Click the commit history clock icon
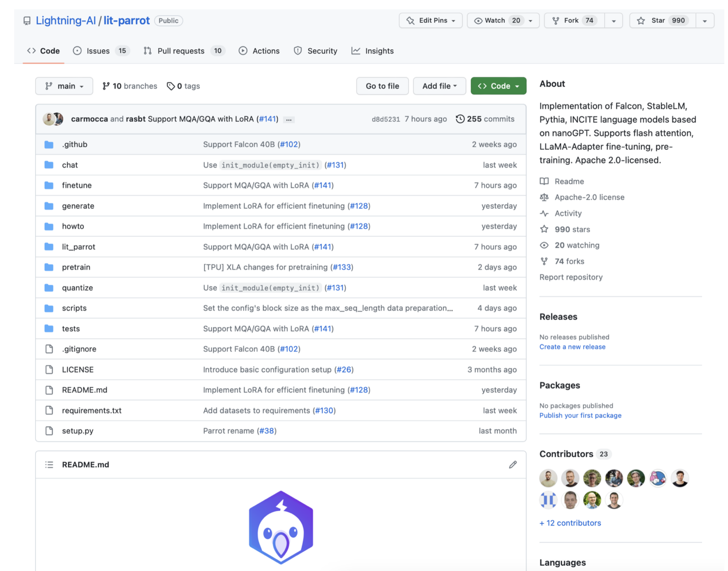 459,119
